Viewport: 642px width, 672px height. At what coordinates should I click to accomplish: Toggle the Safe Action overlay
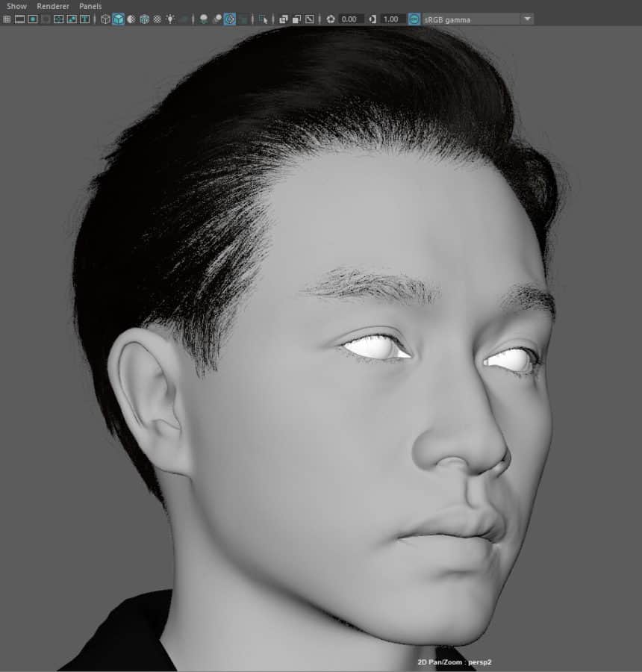(x=72, y=19)
